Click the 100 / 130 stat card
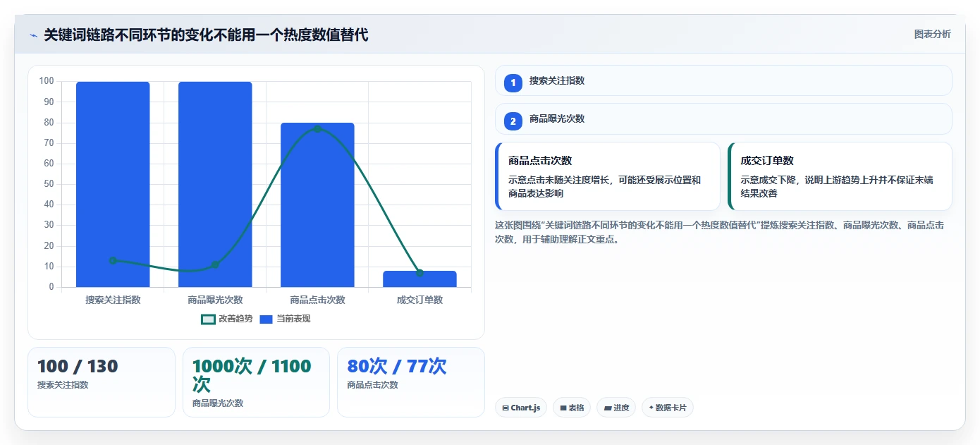Image resolution: width=980 pixels, height=445 pixels. click(102, 382)
